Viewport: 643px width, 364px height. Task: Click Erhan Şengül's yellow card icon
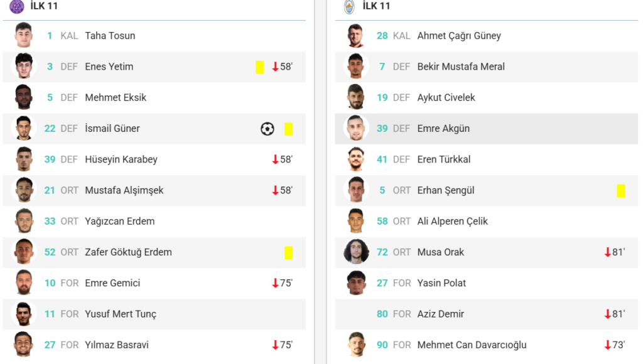pos(621,191)
